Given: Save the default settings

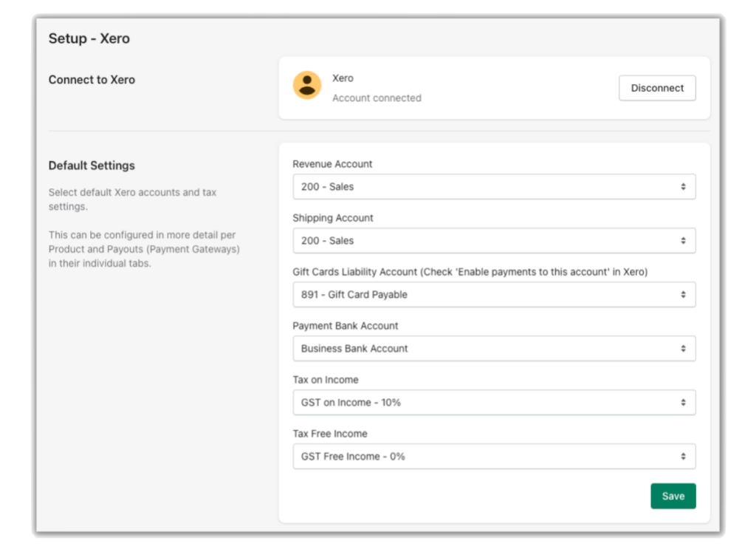Looking at the screenshot, I should coord(673,496).
